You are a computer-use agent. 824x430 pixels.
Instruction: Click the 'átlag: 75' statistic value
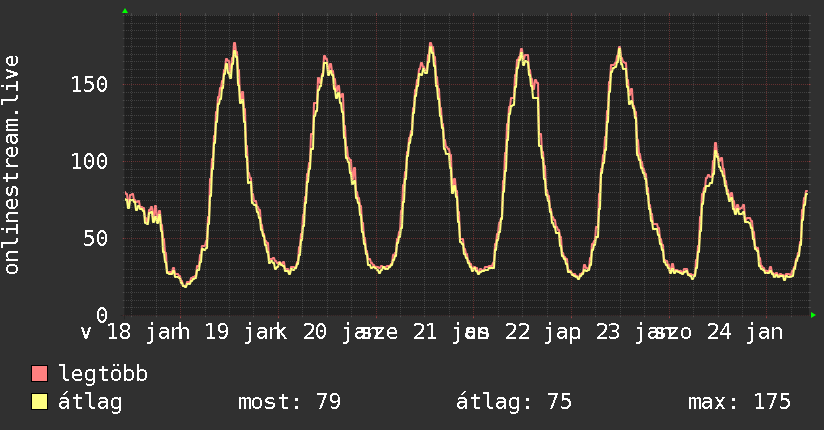tap(513, 402)
